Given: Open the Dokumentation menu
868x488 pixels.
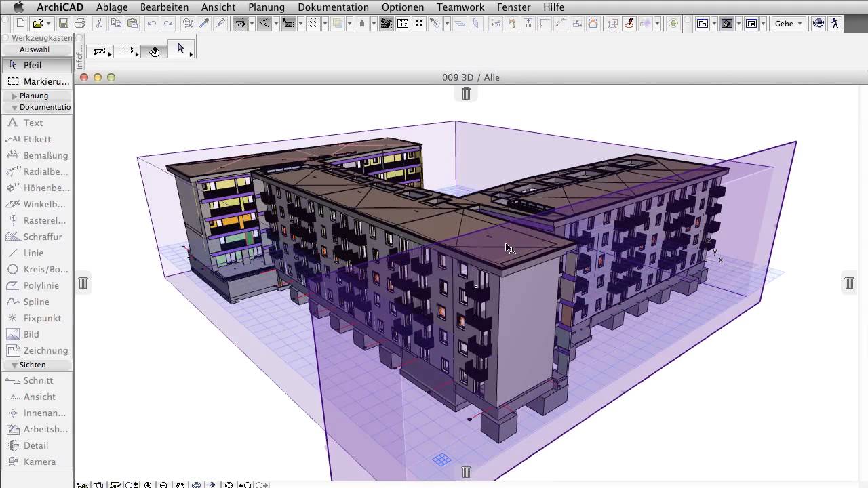Looking at the screenshot, I should click(x=333, y=7).
